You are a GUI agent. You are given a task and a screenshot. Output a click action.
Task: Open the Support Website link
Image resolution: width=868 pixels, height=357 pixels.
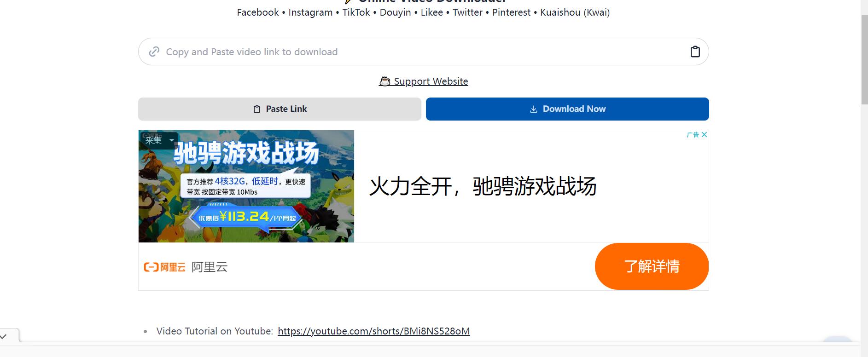423,81
